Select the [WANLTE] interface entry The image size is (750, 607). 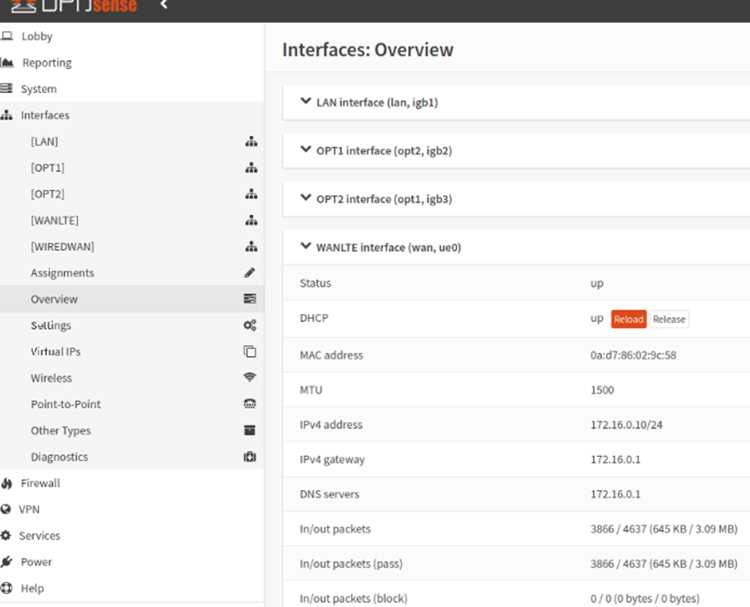(55, 221)
